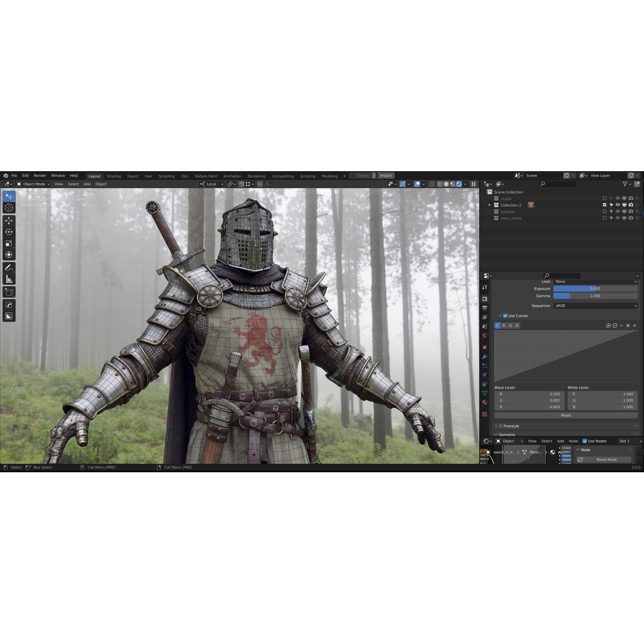Select the Move tool
This screenshot has width=644, height=644.
8,221
